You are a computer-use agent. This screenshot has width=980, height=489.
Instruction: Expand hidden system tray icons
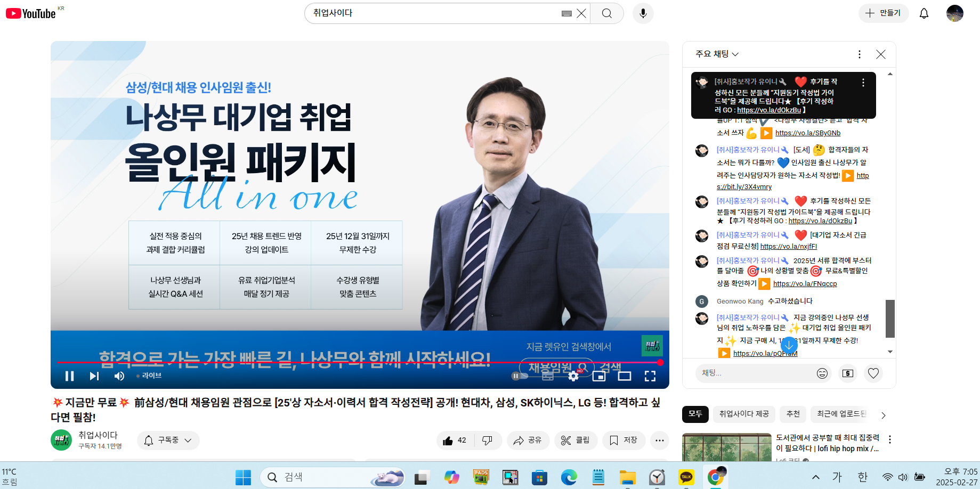[815, 477]
